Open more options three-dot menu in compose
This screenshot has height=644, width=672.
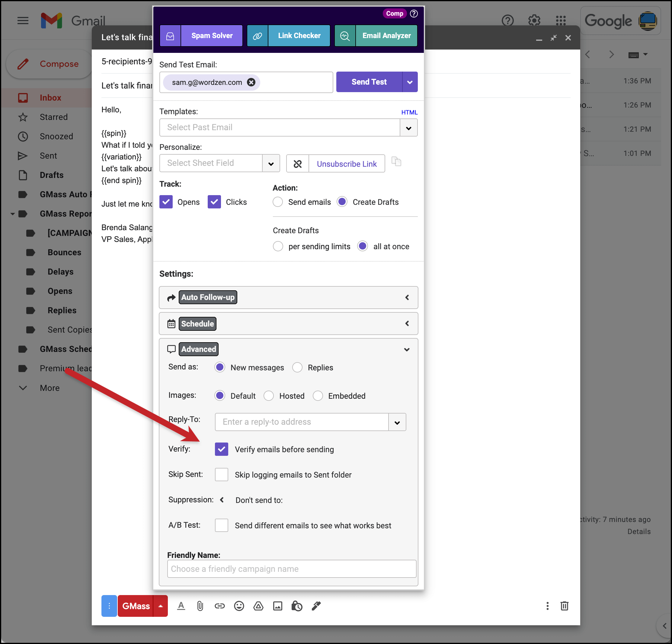pos(548,606)
